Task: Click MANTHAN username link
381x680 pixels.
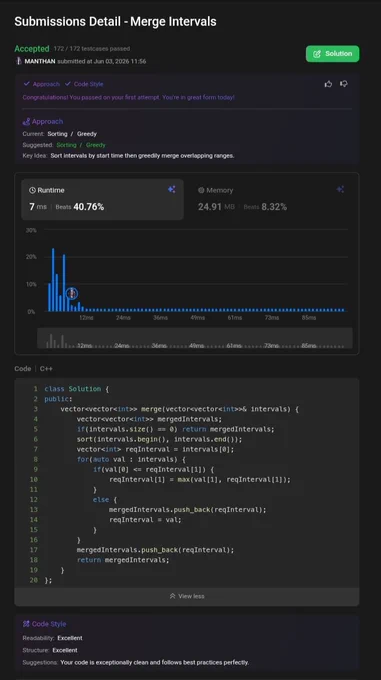Action: pos(40,61)
